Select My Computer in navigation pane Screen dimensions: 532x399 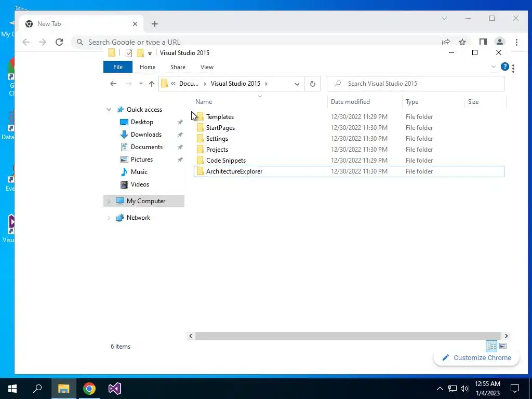146,201
